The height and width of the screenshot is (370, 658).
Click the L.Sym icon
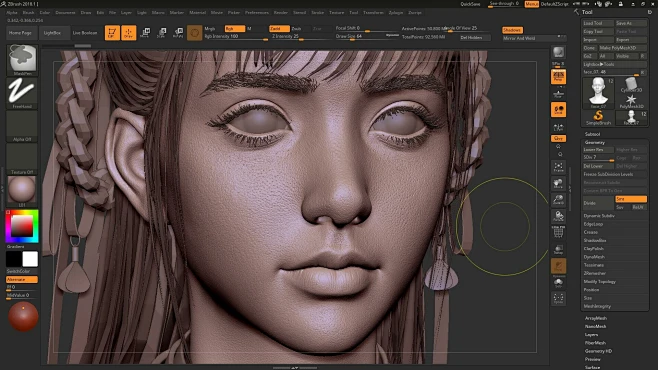[559, 127]
